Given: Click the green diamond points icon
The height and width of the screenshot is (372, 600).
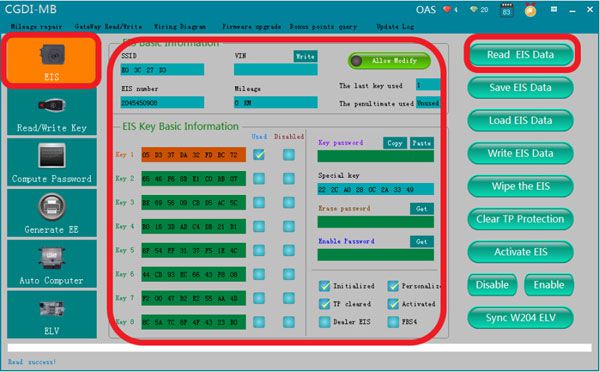Looking at the screenshot, I should [x=474, y=9].
